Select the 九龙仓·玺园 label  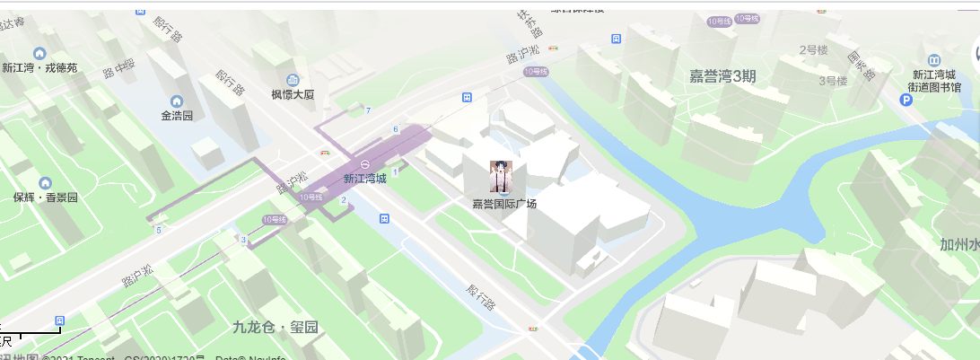click(276, 326)
